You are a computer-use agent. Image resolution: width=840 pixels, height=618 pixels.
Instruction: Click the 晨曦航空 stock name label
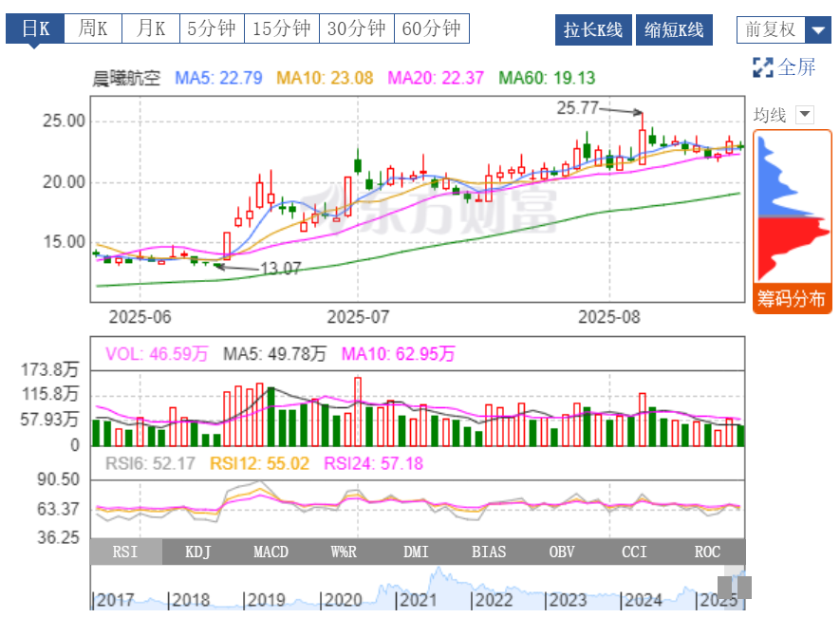click(x=126, y=78)
